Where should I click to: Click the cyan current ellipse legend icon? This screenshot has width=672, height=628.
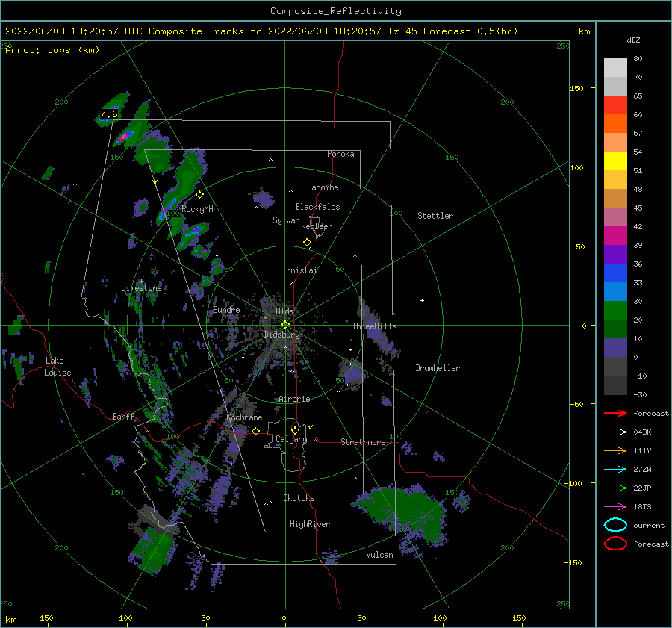(x=615, y=525)
